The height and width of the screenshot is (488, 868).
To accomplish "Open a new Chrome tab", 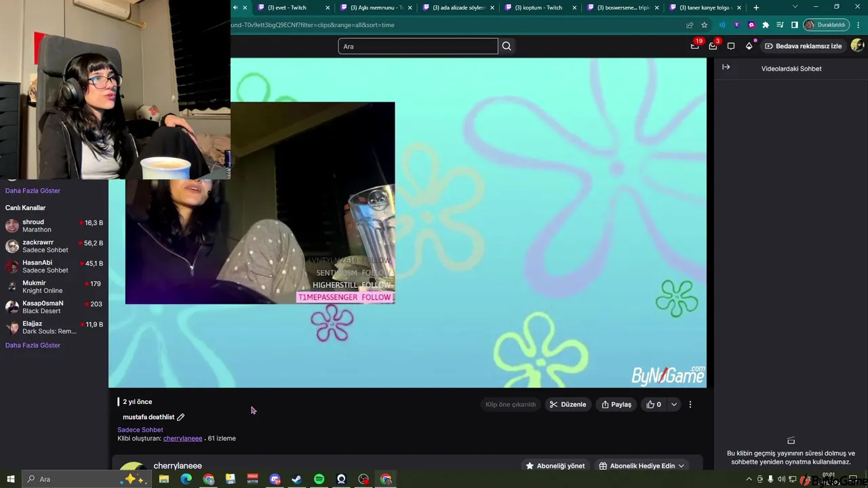I will coord(756,7).
